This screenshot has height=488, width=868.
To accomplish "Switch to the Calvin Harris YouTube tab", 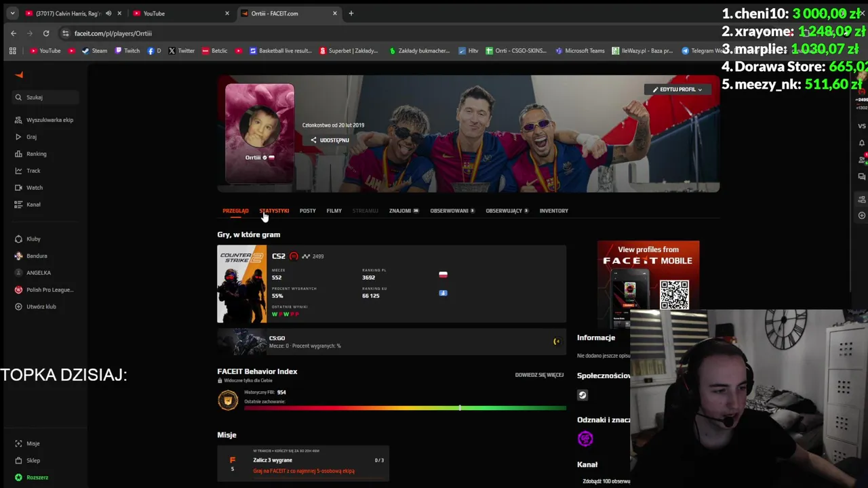I will (x=73, y=14).
